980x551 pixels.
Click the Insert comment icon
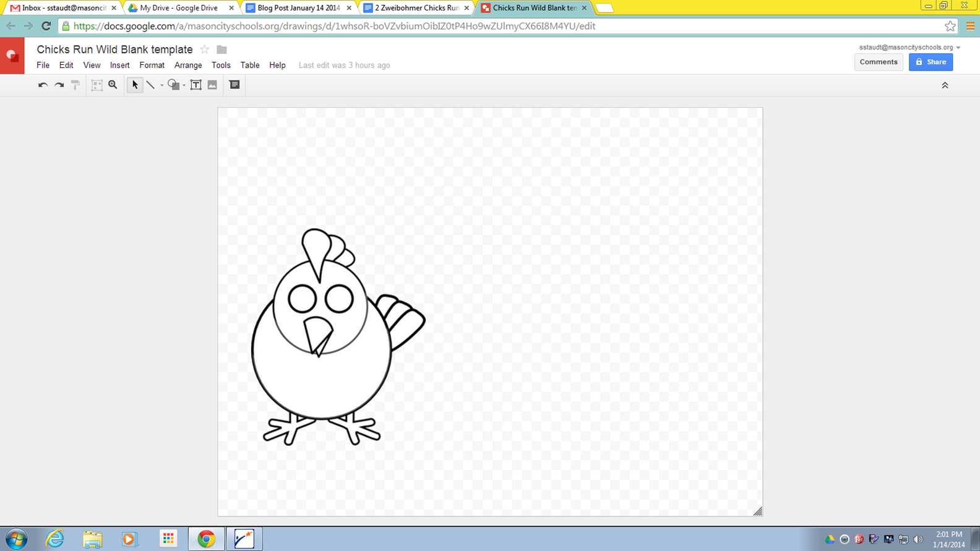[234, 85]
